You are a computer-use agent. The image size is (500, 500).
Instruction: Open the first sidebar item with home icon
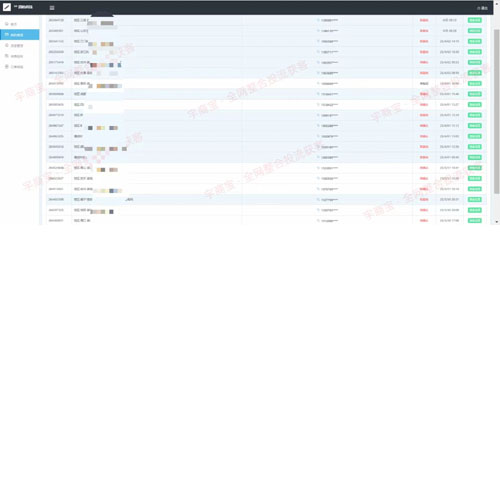coord(11,24)
